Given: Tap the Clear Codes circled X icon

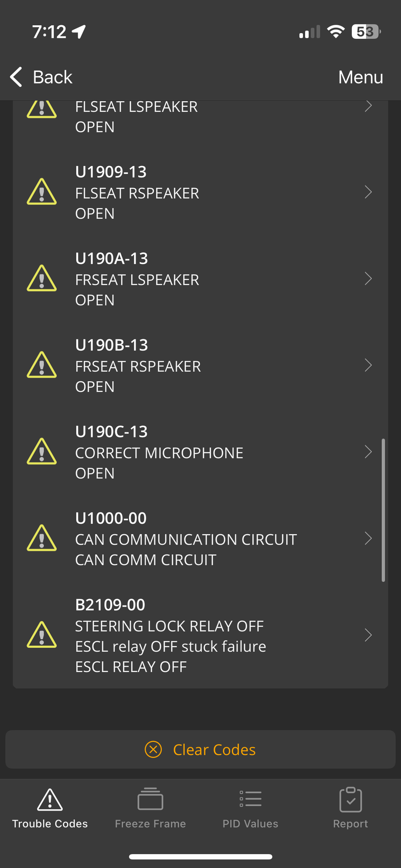Looking at the screenshot, I should point(153,749).
